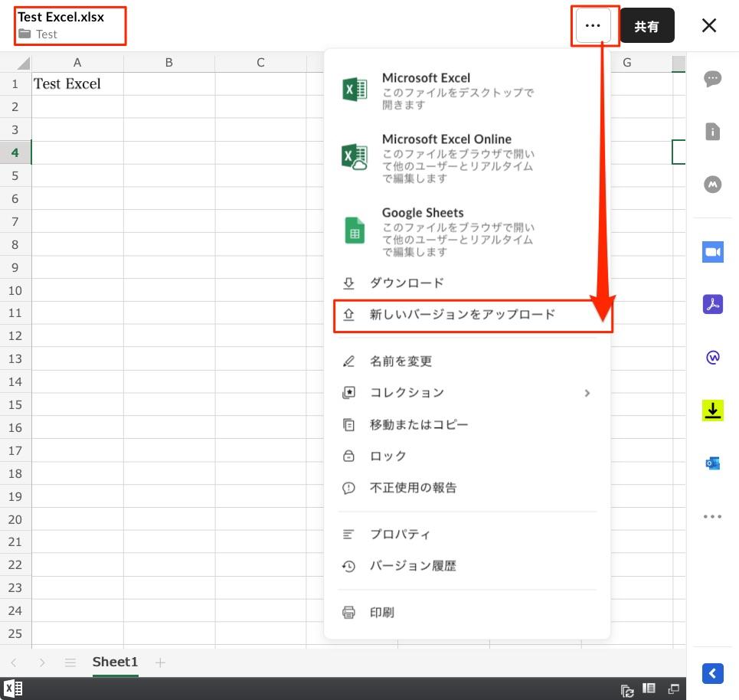The image size is (739, 700).
Task: Open the sheet list hamburger icon
Action: pyautogui.click(x=70, y=662)
